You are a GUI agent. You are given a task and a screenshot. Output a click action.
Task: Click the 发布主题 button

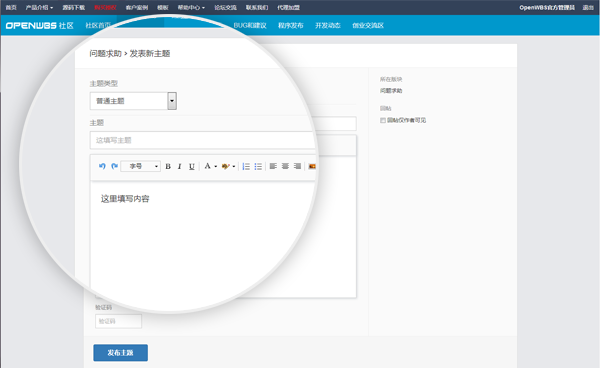(121, 353)
